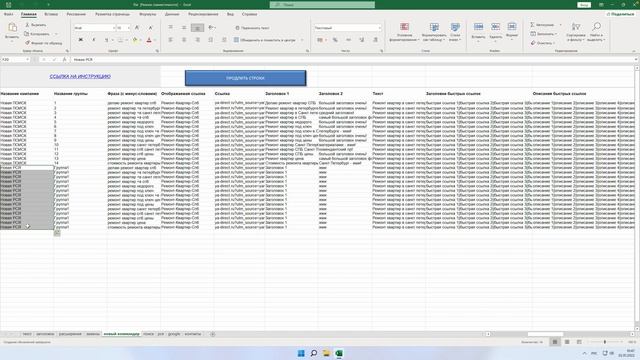
Task: Toggle bold Ж formatting
Action: coord(80,40)
